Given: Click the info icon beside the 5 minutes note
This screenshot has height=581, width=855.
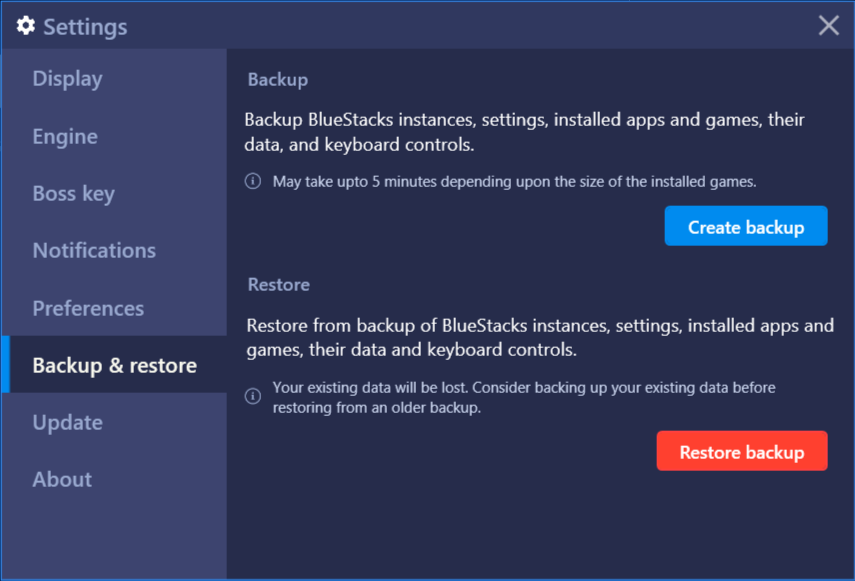Looking at the screenshot, I should [252, 181].
